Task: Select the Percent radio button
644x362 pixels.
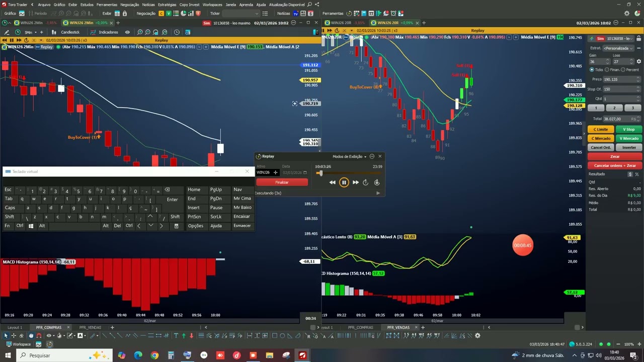Action: point(623,70)
